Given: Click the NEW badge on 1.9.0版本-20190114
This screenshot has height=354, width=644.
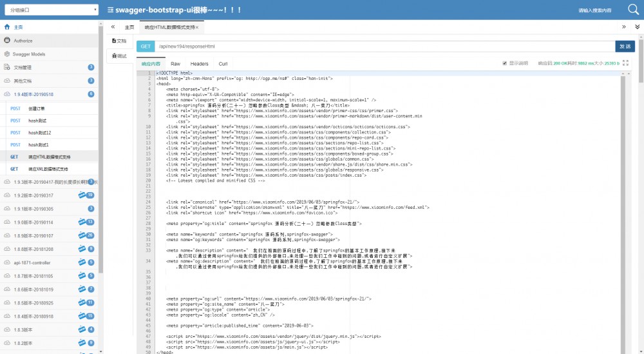Looking at the screenshot, I should click(82, 222).
